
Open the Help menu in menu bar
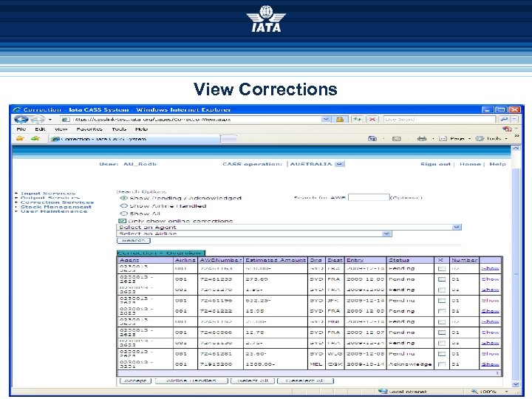click(x=141, y=129)
